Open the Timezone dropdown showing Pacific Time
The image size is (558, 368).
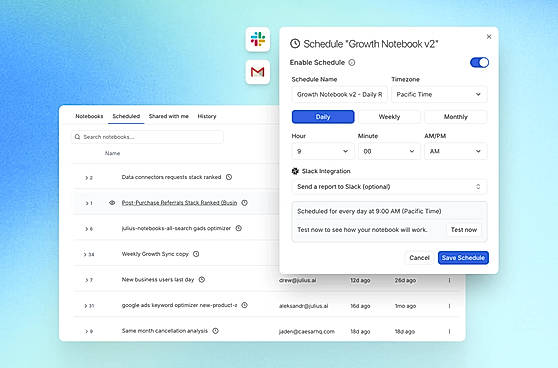click(439, 94)
